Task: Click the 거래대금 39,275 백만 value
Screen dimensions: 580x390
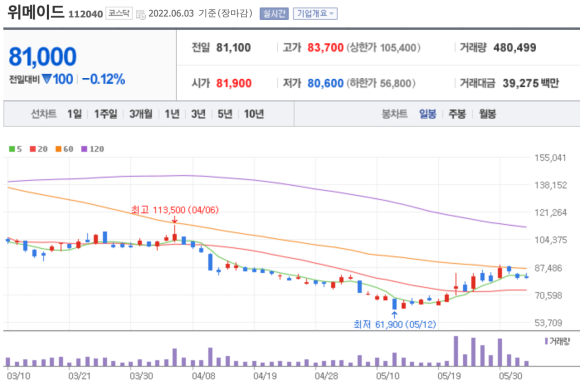Action: [x=530, y=83]
